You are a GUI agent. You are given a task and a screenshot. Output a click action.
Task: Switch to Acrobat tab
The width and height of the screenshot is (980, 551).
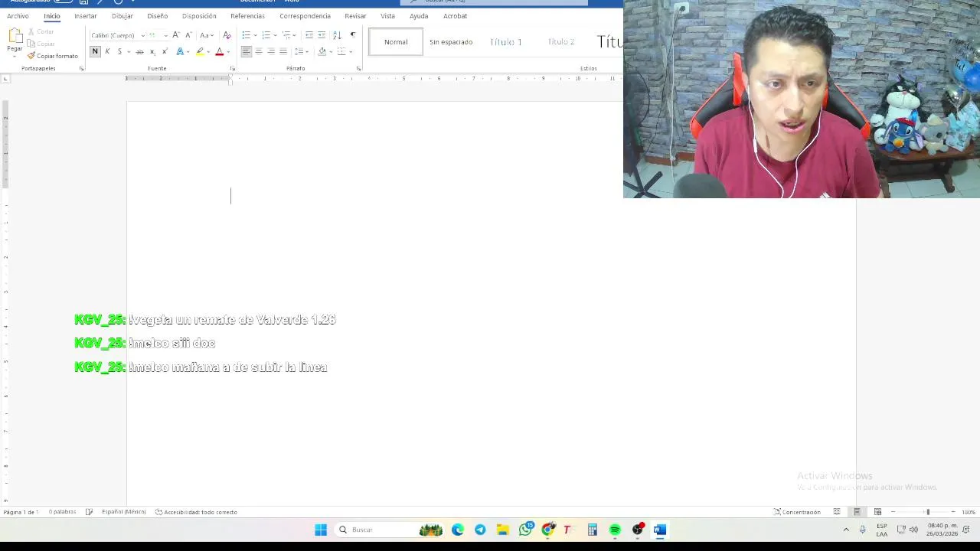click(x=456, y=15)
